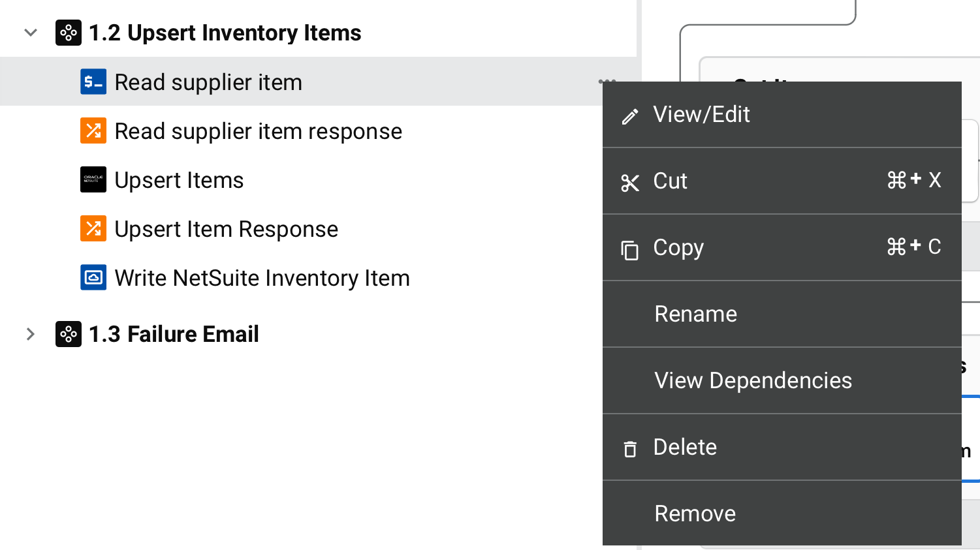The image size is (980, 550).
Task: Click the import icon beside Write NetSuite Inventory Item
Action: click(x=93, y=277)
